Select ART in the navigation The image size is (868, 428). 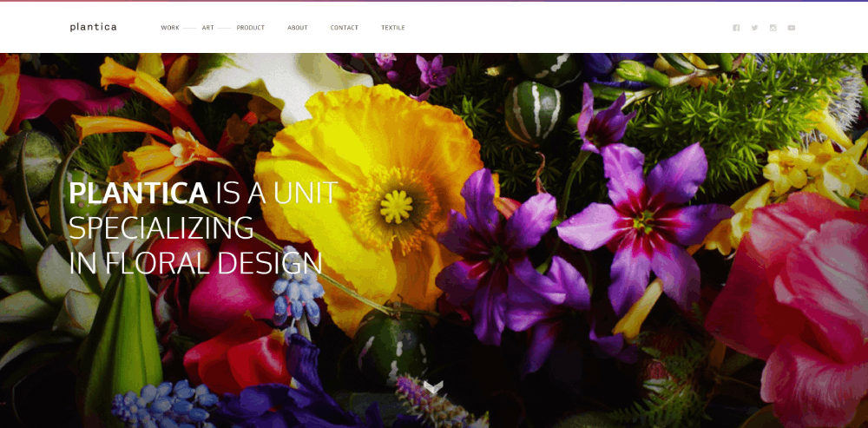point(207,28)
